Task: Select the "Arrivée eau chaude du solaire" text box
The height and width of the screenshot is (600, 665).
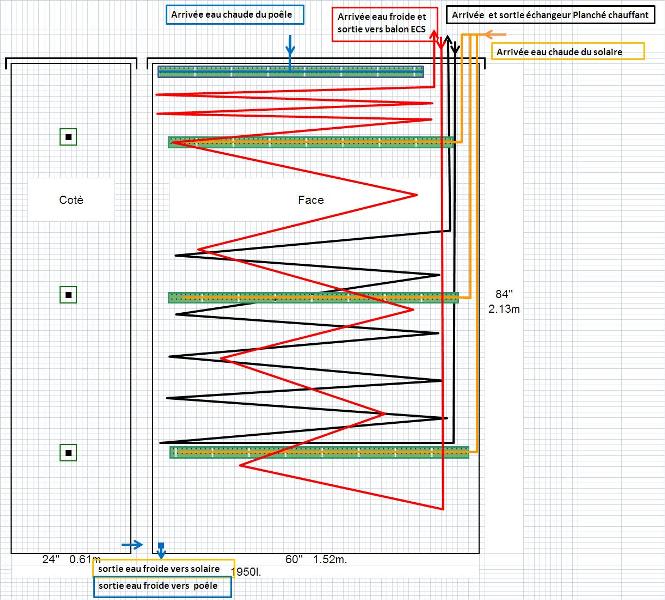Action: click(x=566, y=51)
